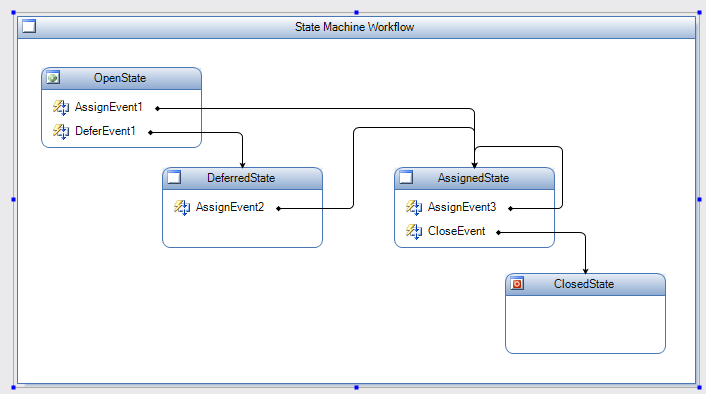This screenshot has height=394, width=706.
Task: Select the AssignEvent1 label
Action: tap(109, 107)
